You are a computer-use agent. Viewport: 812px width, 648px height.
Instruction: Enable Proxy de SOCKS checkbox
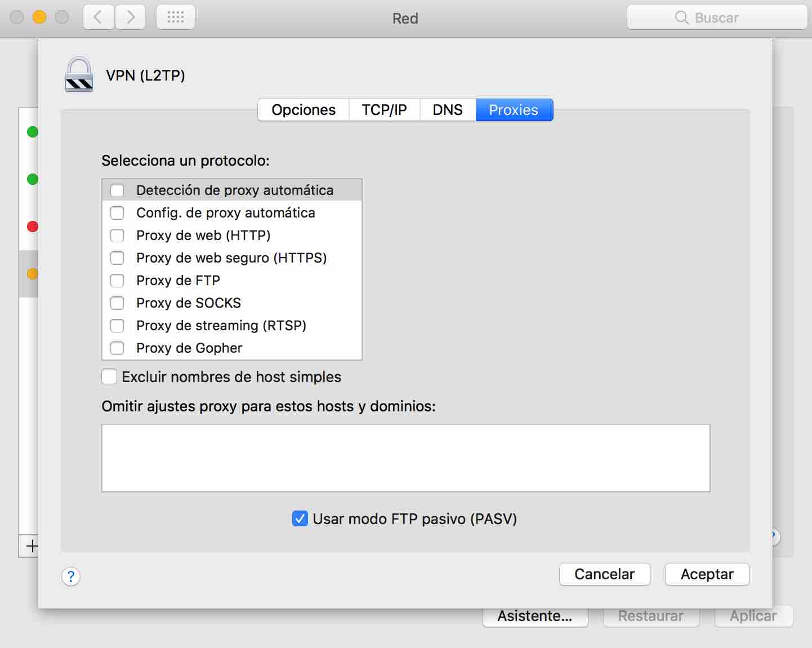(117, 303)
